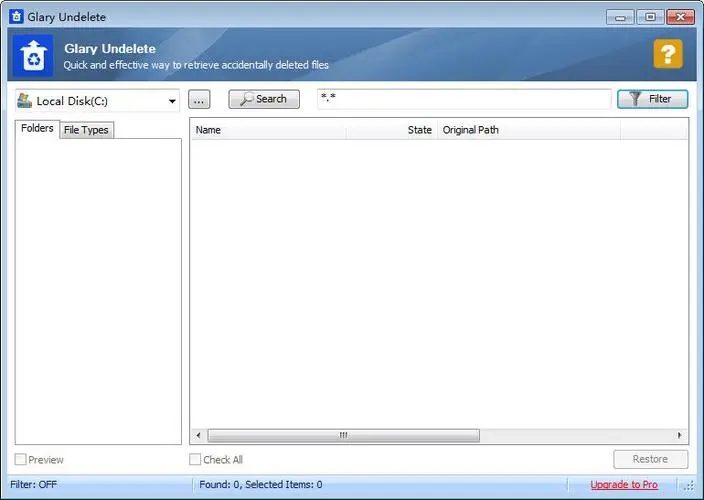Image resolution: width=704 pixels, height=500 pixels.
Task: Open help via yellow question mark icon
Action: (x=668, y=54)
